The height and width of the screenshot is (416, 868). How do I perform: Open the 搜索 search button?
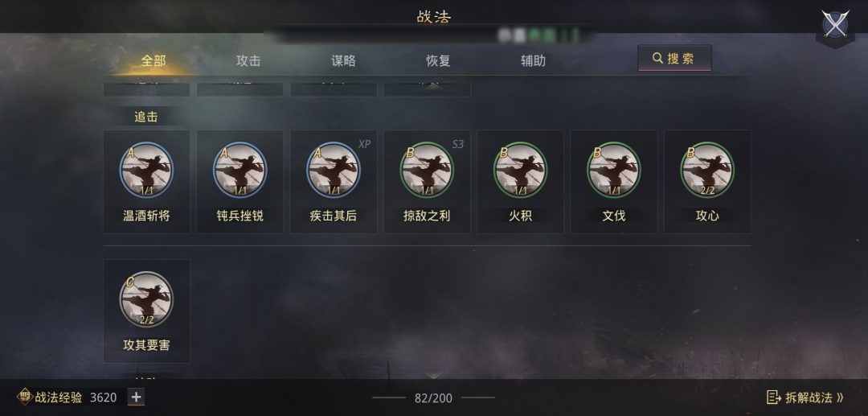[674, 58]
